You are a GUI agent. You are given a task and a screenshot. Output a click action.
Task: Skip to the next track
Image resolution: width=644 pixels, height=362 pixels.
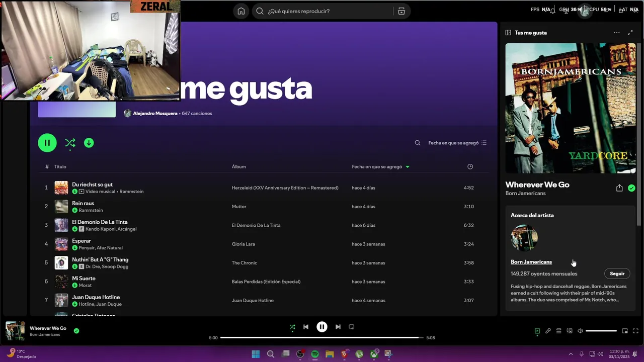click(x=338, y=327)
